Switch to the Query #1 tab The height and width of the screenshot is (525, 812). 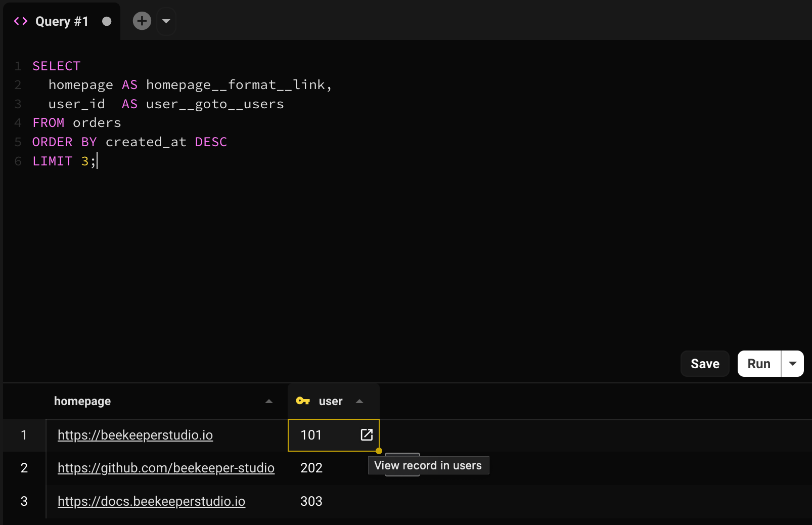(62, 21)
